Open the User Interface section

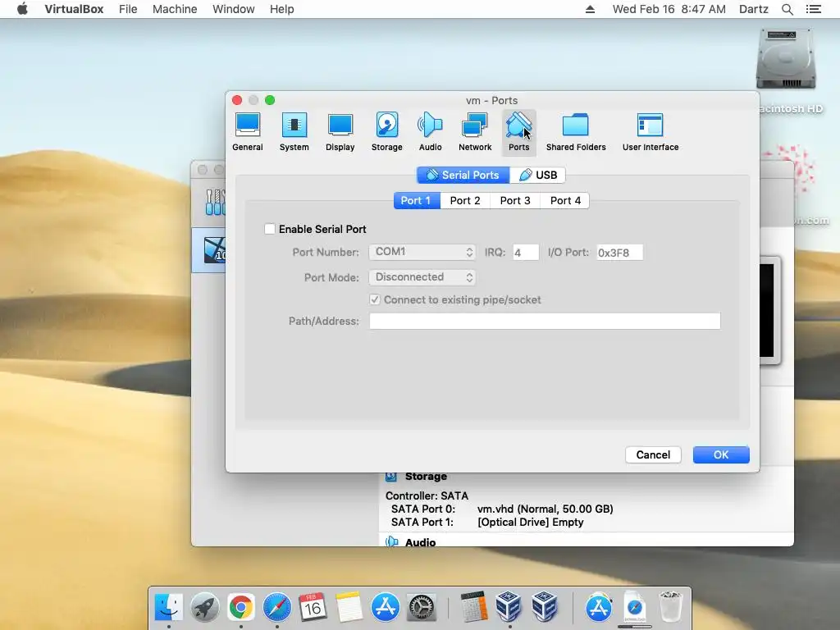click(651, 132)
